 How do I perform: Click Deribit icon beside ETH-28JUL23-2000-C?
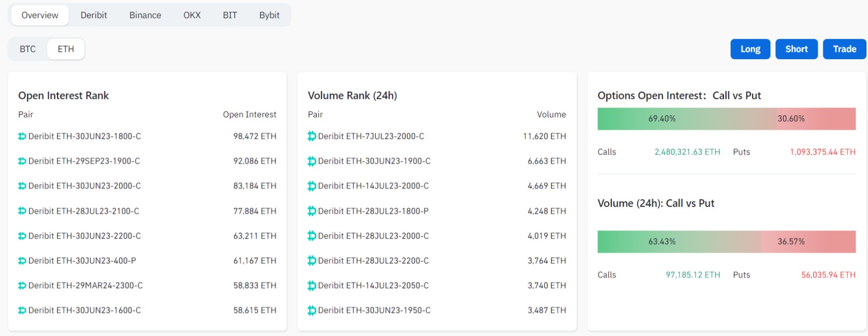312,236
